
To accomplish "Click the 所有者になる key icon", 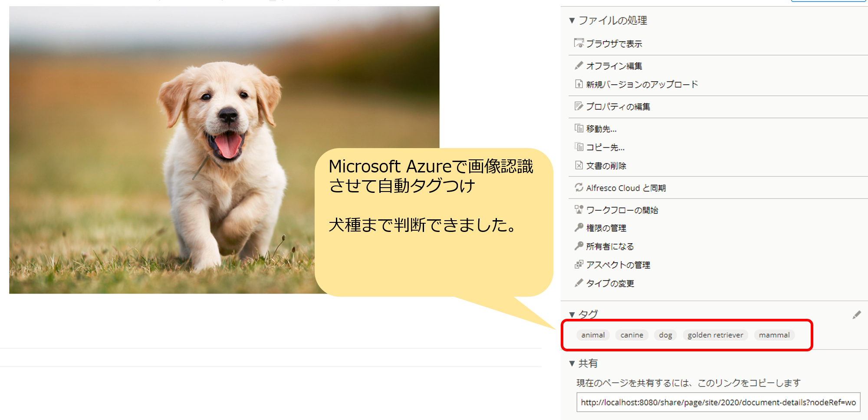I will [x=579, y=246].
